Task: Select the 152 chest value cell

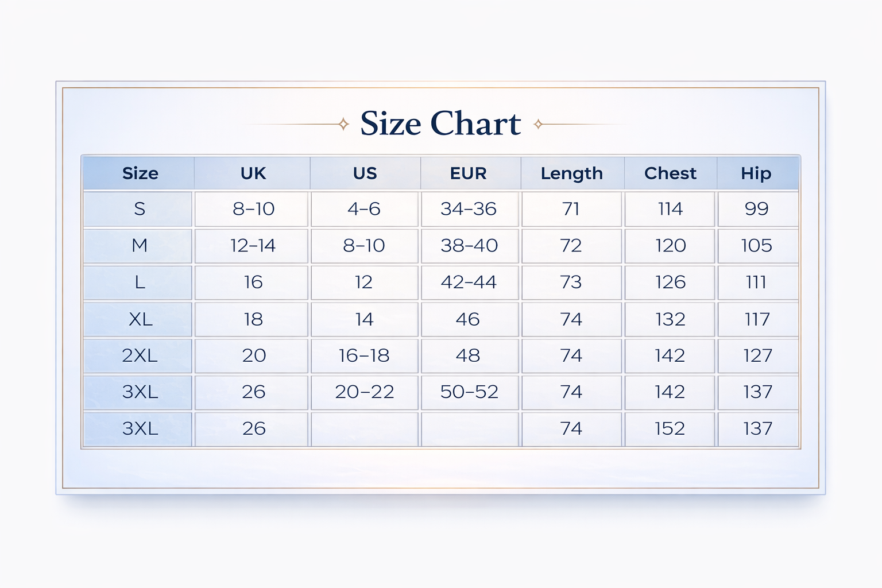Action: 670,429
